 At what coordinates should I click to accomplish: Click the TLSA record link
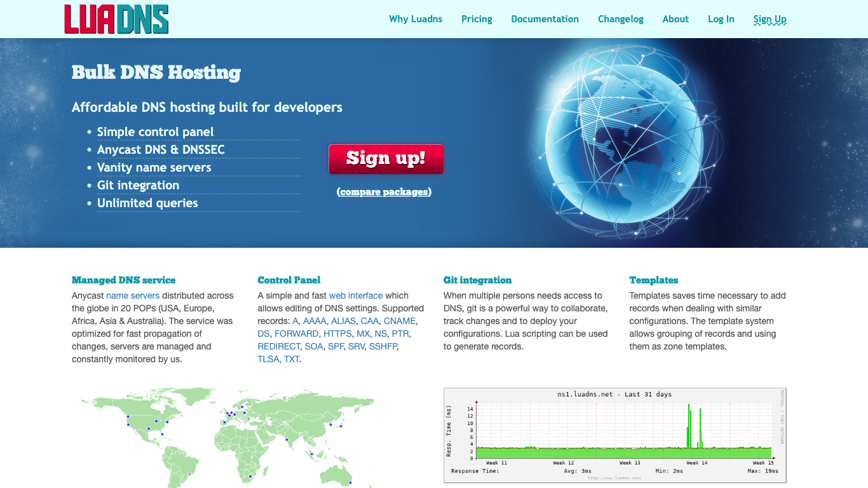pyautogui.click(x=268, y=359)
